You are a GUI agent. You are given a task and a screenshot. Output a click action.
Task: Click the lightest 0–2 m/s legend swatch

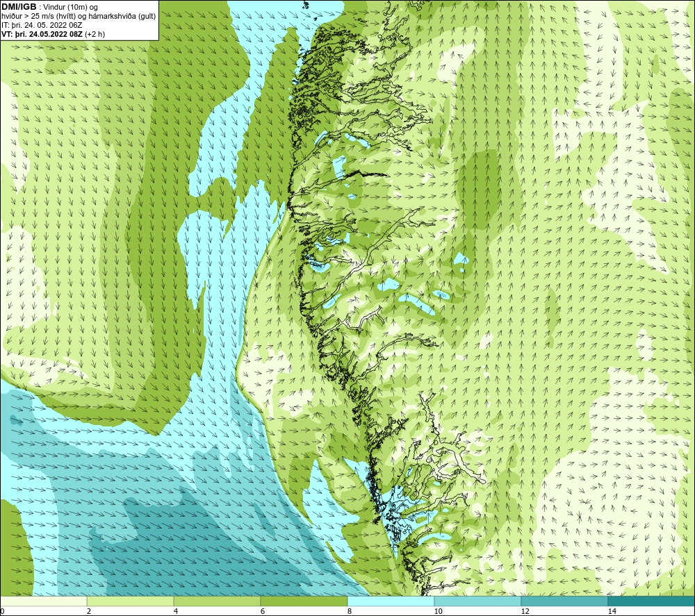[43, 601]
